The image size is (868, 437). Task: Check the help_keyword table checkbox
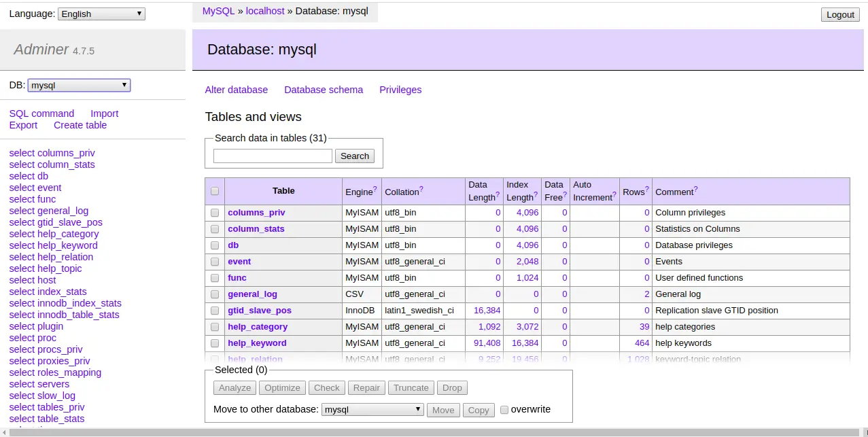click(215, 343)
